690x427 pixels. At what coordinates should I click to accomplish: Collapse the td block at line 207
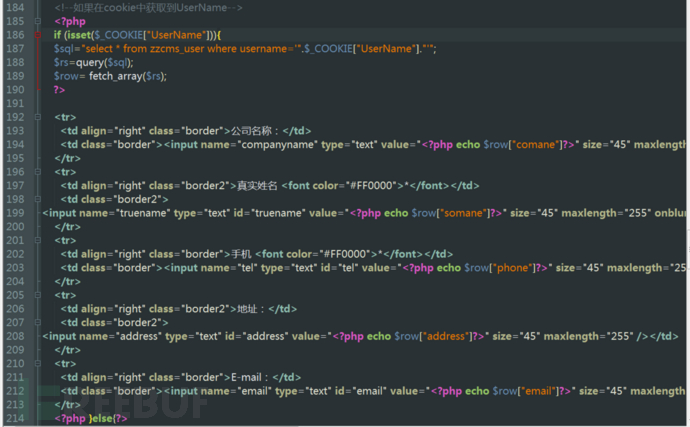(38, 322)
